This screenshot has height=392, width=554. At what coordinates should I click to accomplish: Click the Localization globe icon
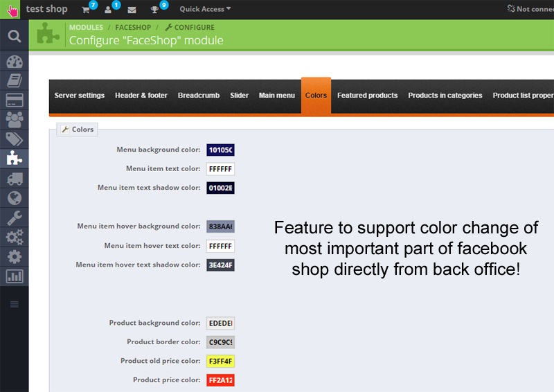point(14,198)
